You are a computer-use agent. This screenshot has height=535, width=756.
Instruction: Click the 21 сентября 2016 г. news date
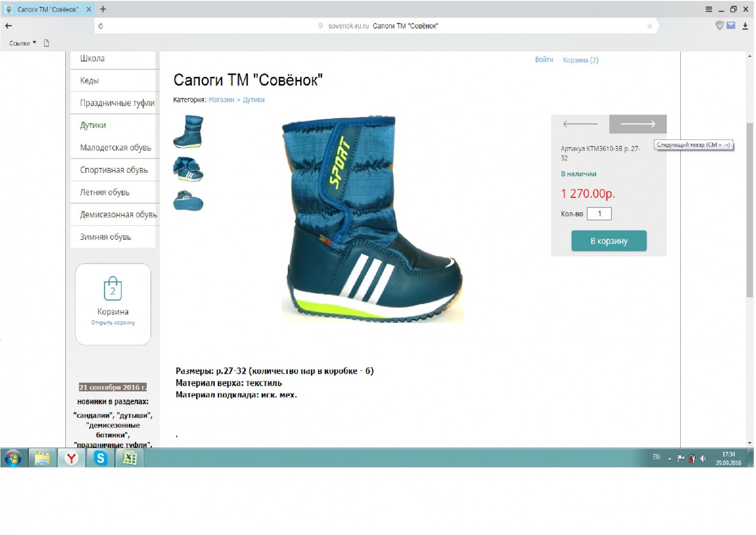(113, 387)
